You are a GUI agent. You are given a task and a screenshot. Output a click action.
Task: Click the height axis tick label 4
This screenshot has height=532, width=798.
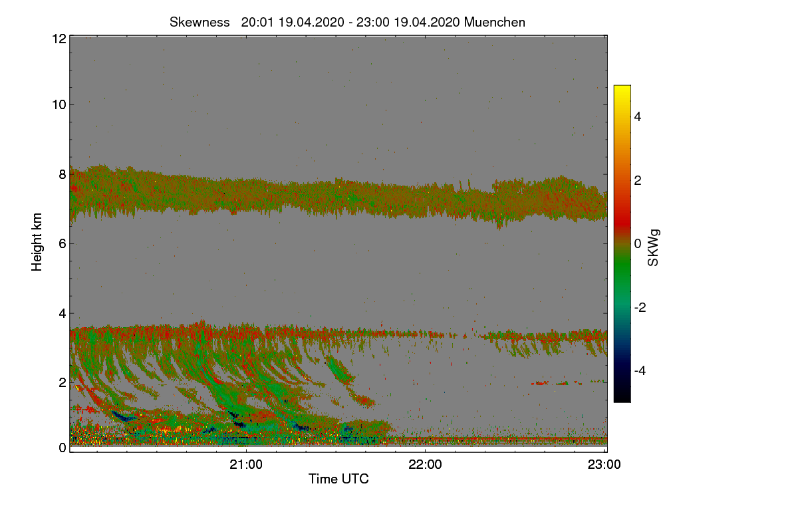coord(62,313)
